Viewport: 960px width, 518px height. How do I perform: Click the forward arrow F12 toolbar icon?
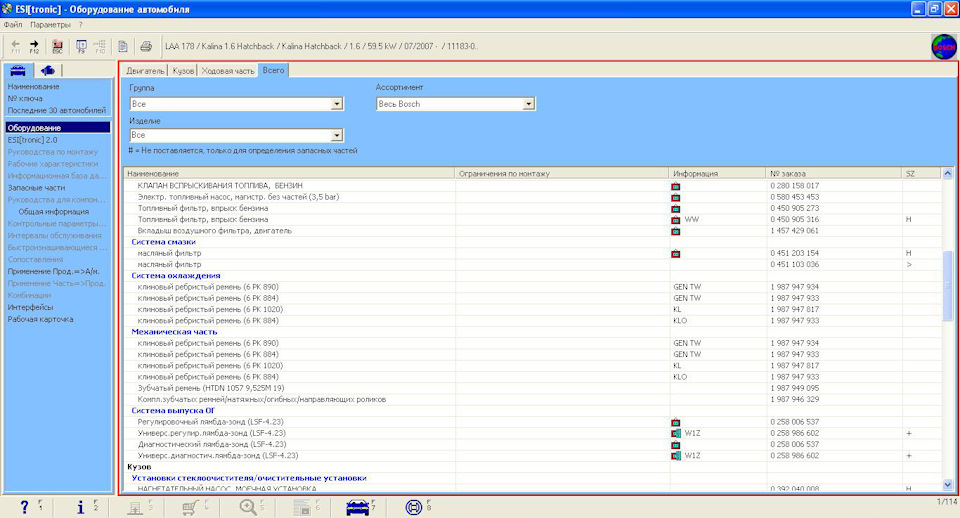pyautogui.click(x=34, y=47)
